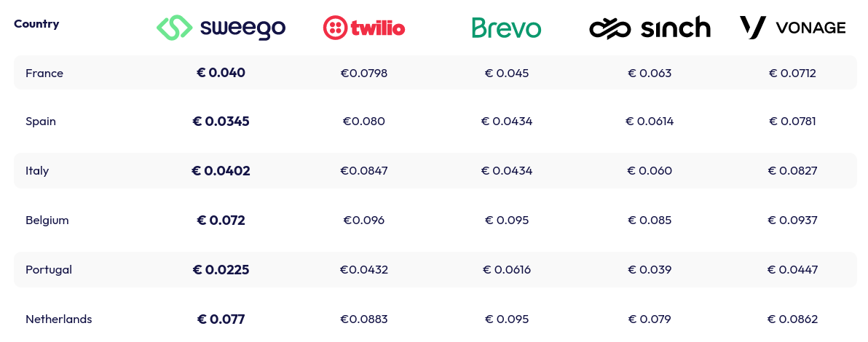Click the Sinch logo

click(650, 28)
